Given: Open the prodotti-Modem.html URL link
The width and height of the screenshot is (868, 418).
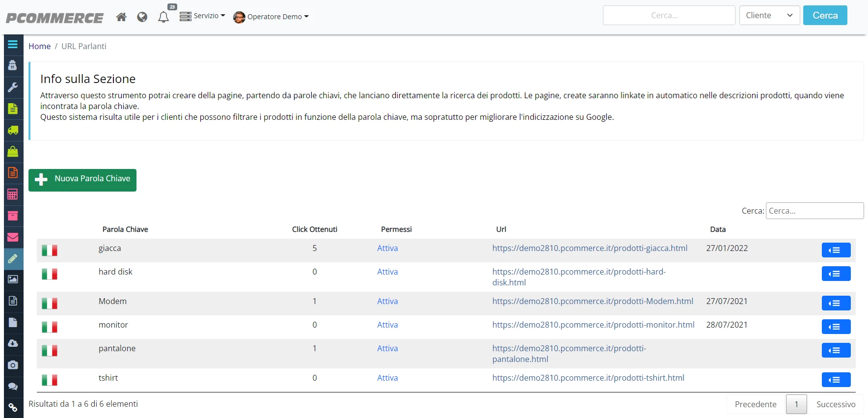Looking at the screenshot, I should [x=593, y=301].
